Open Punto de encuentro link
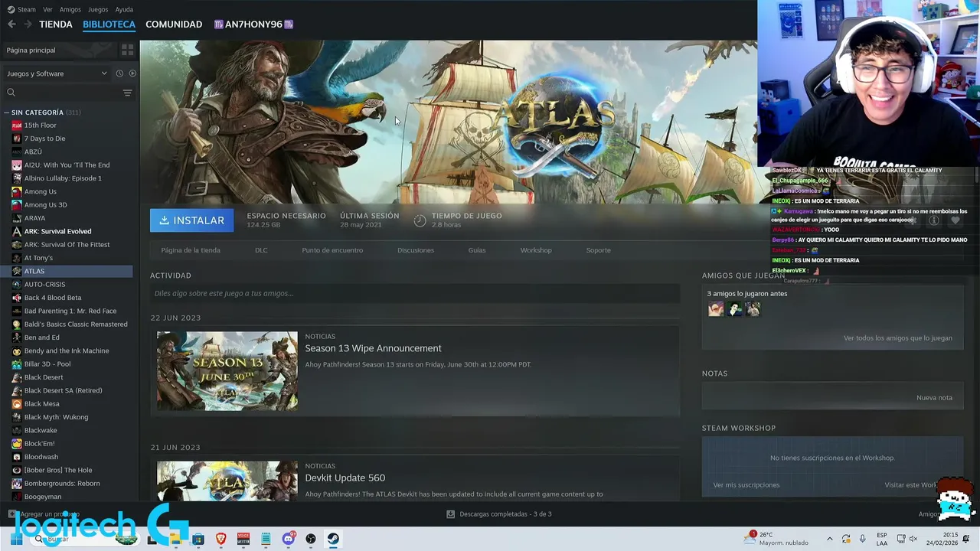 click(x=332, y=250)
